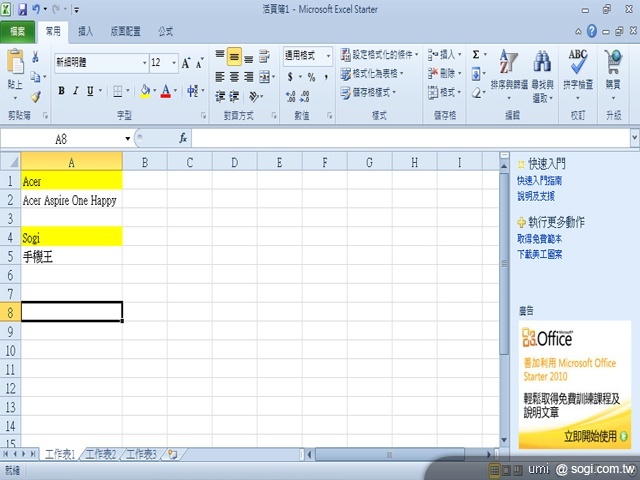The height and width of the screenshot is (480, 640).
Task: Open the font name dropdown
Action: (x=144, y=63)
